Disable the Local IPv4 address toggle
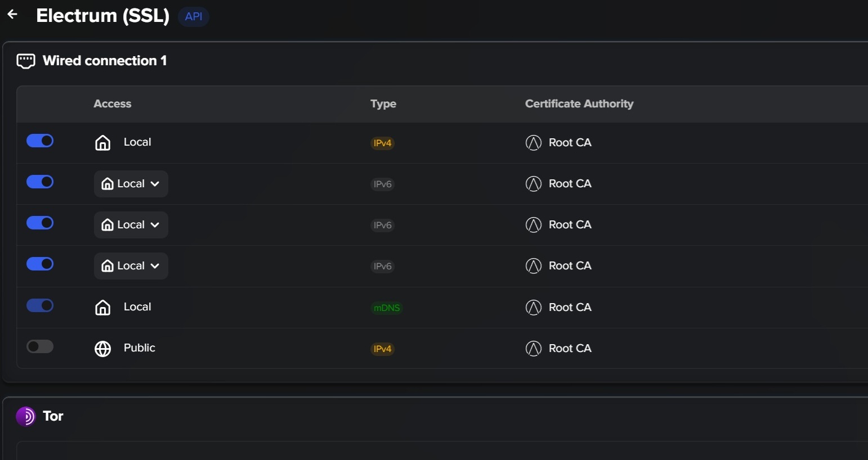The height and width of the screenshot is (460, 868). [40, 141]
